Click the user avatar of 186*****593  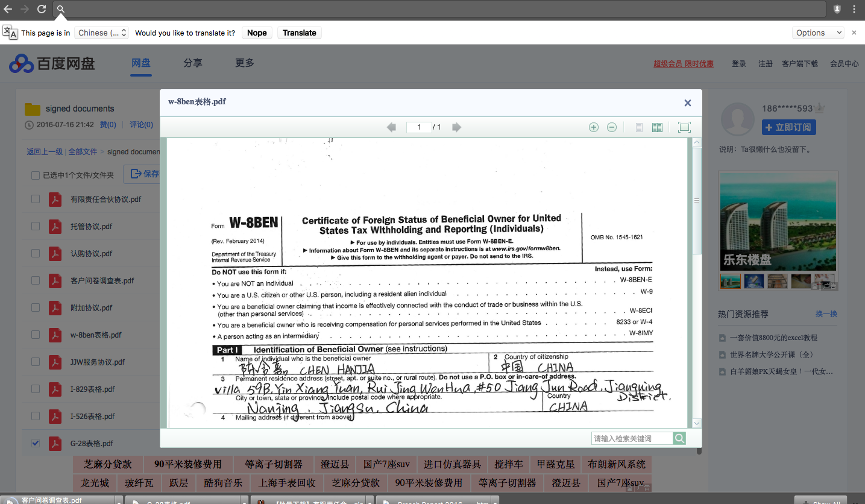pos(738,119)
